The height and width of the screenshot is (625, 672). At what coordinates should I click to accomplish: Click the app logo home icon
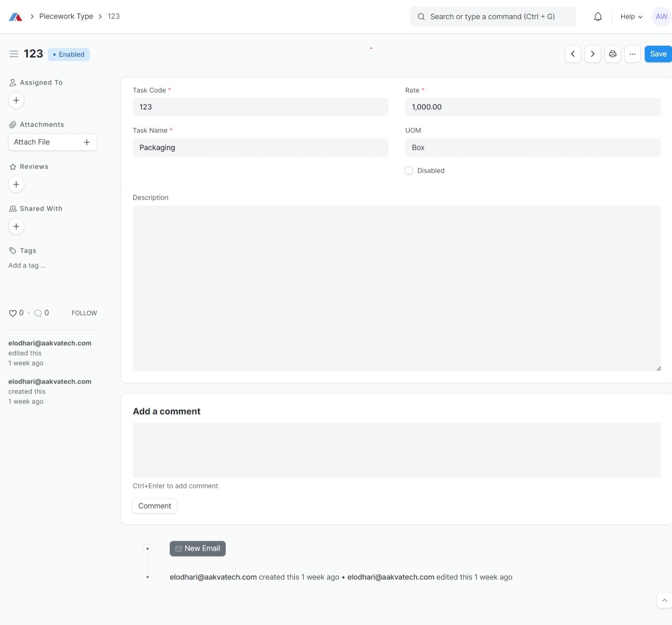click(15, 17)
